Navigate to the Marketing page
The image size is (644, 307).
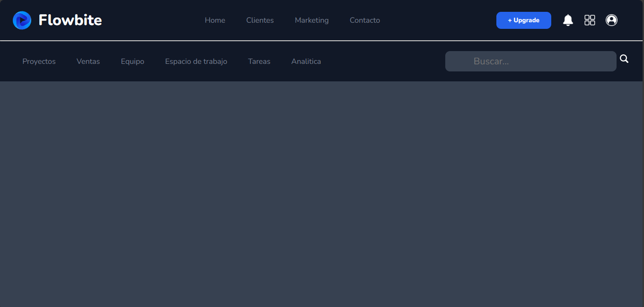tap(311, 20)
